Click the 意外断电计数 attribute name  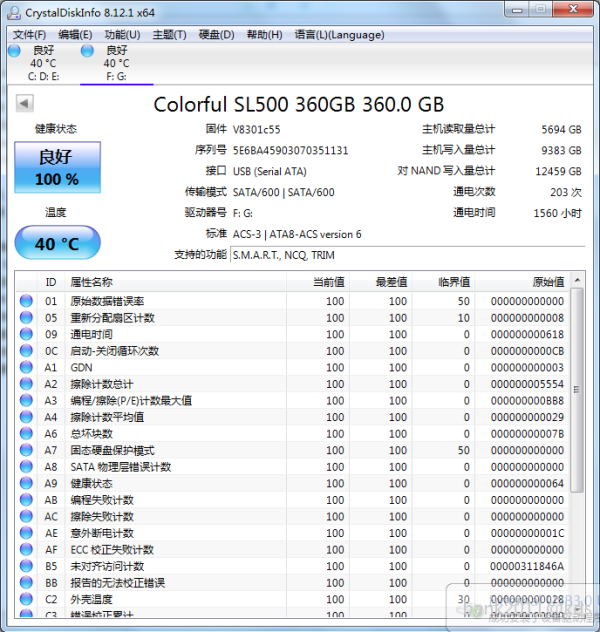click(102, 533)
